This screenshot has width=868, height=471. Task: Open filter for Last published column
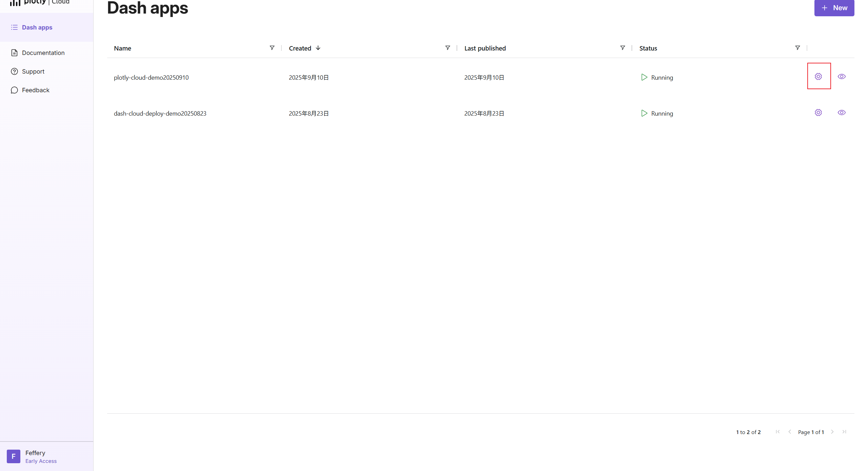pos(623,48)
